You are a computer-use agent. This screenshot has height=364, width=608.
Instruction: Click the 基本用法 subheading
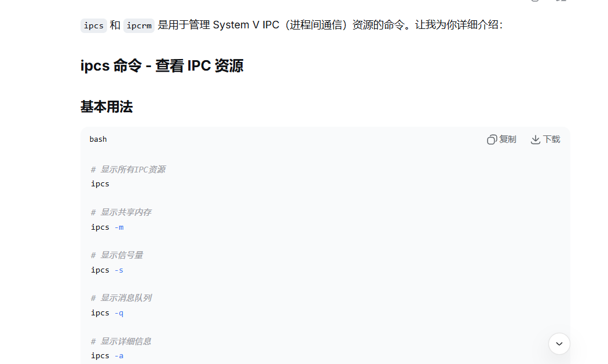pyautogui.click(x=107, y=106)
